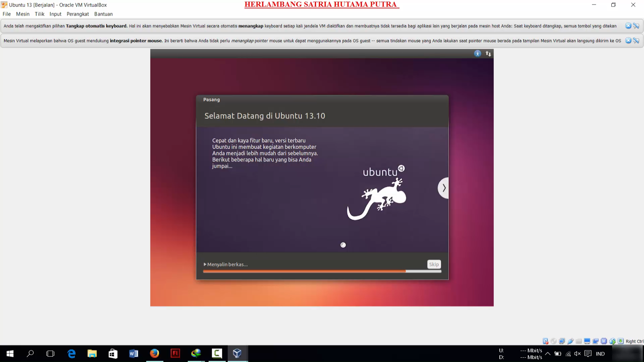The height and width of the screenshot is (362, 644).
Task: Suppress the mouse integration message permanently
Action: 636,41
